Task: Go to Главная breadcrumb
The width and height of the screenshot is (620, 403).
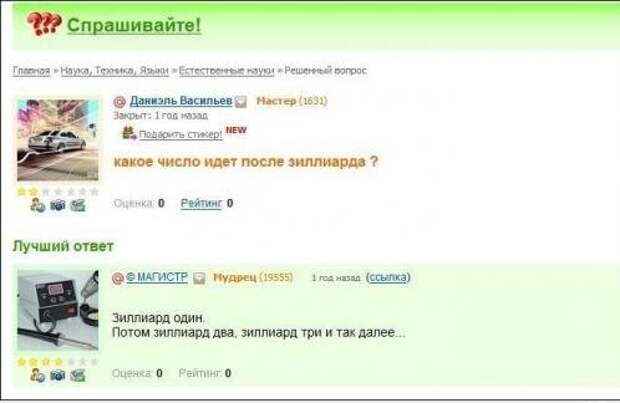Action: 31,71
